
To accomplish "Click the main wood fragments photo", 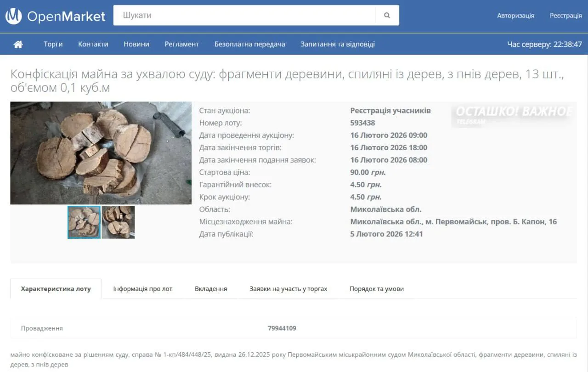I will coord(101,153).
